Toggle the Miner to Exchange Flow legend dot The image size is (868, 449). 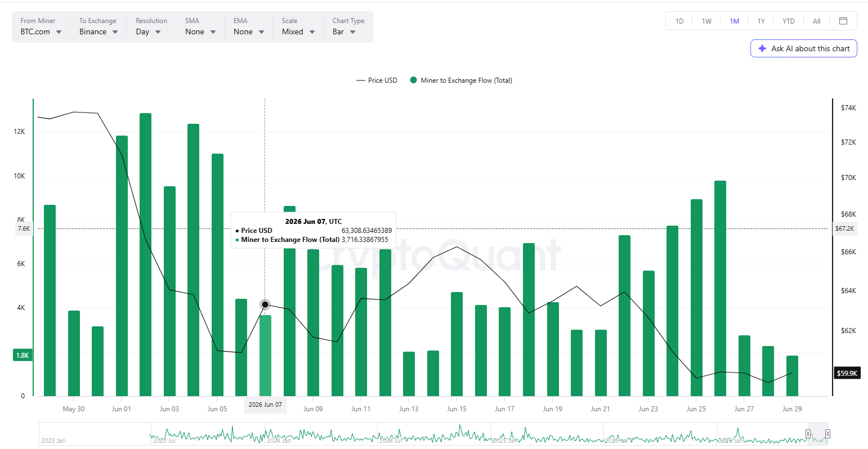pyautogui.click(x=414, y=80)
